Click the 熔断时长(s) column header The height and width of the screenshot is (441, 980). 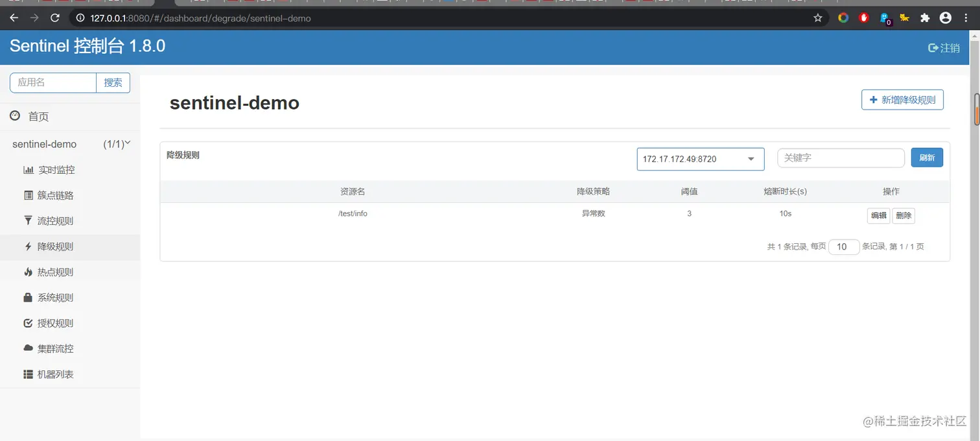click(x=785, y=192)
